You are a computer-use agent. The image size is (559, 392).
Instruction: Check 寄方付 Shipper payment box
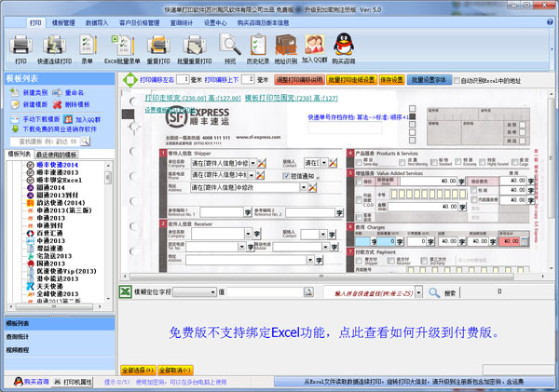click(360, 261)
